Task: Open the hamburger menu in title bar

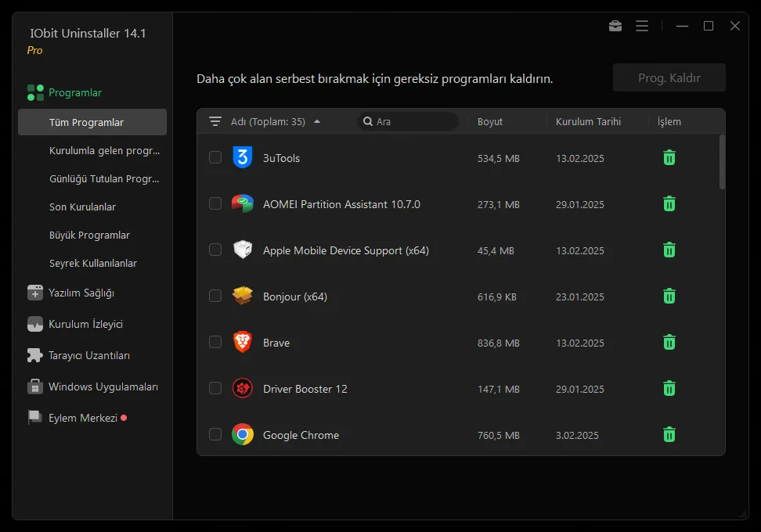Action: tap(642, 26)
